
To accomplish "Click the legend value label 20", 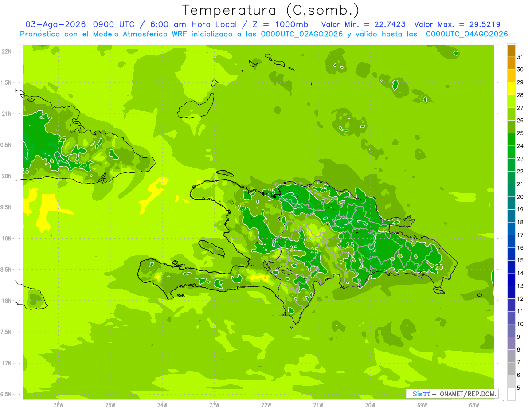I will (520, 197).
